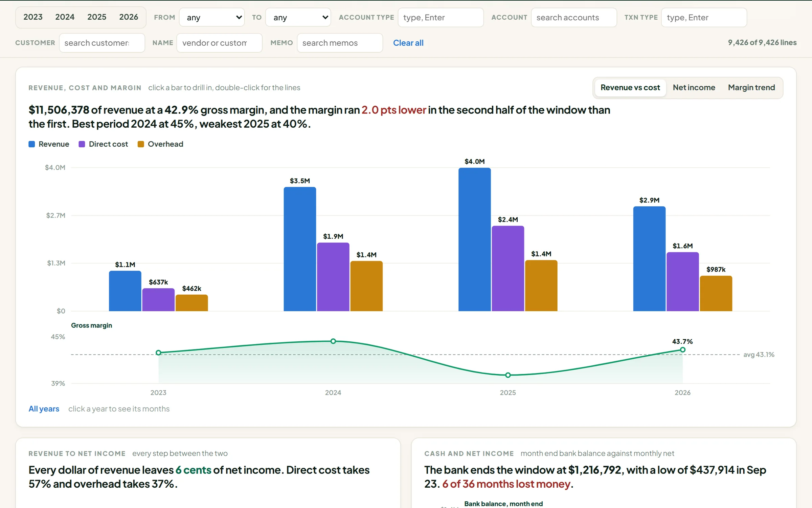Switch to the Revenue vs cost tab
Viewport: 812px width, 508px height.
(x=630, y=87)
